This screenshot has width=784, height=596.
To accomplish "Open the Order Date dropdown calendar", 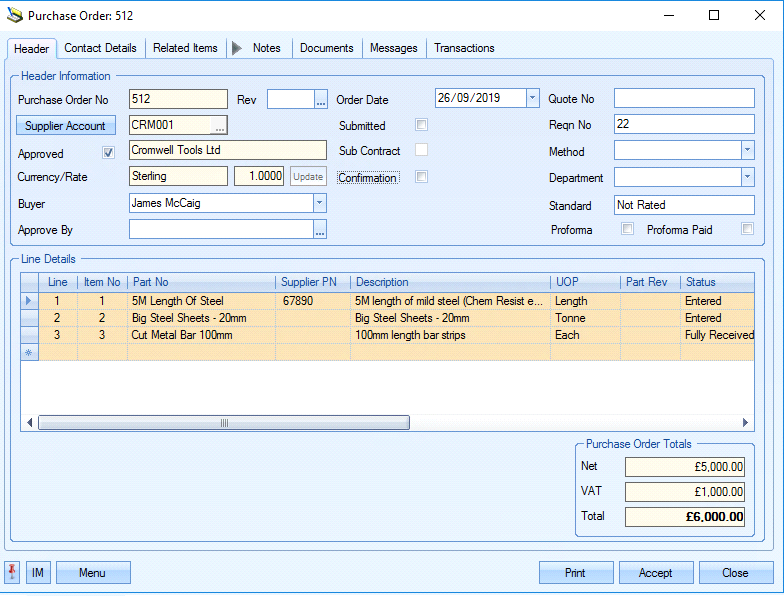I will coord(532,98).
